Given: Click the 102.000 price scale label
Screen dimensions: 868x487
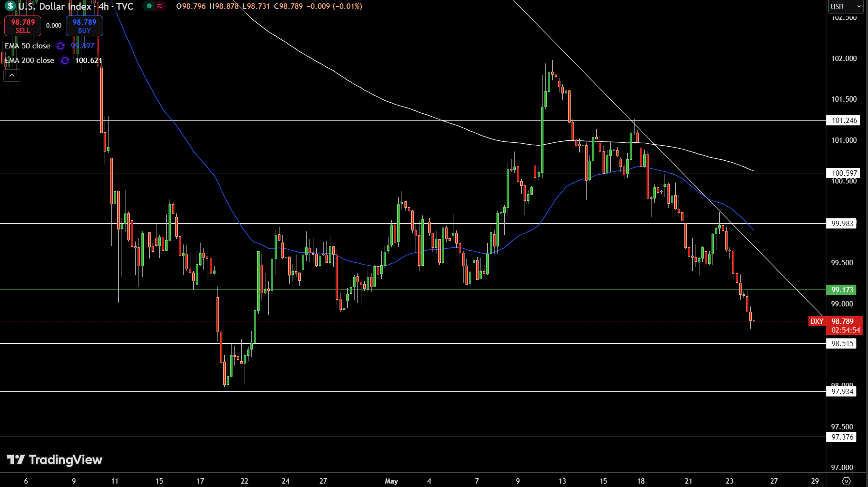Looking at the screenshot, I should point(844,59).
